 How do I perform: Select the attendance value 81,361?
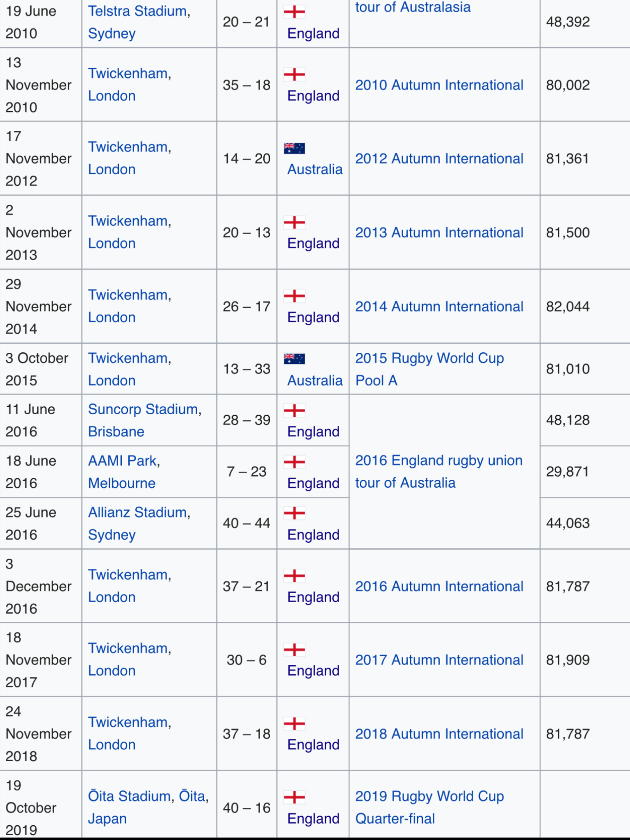(x=567, y=158)
